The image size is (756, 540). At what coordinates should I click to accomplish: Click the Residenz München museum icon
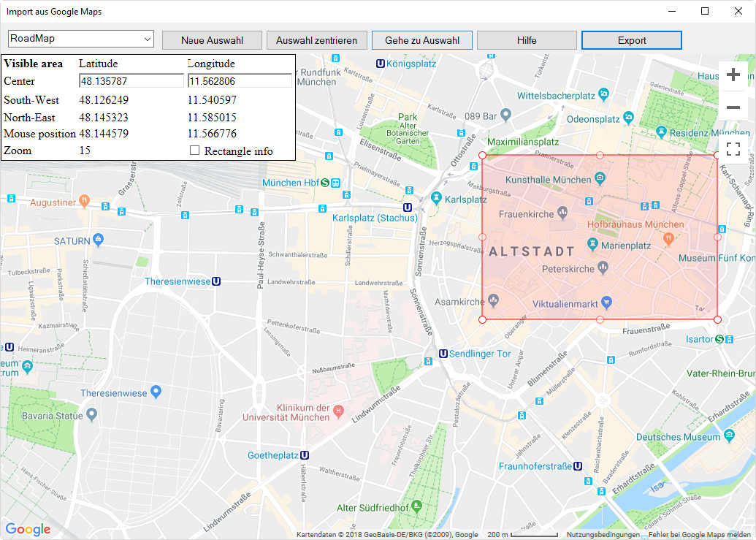pyautogui.click(x=662, y=131)
